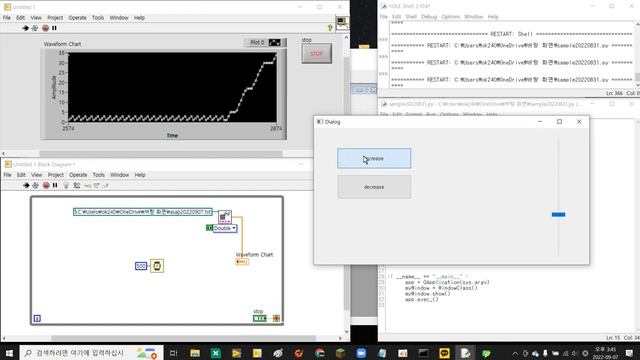Abort execution in front panel toolbar

pos(45,28)
